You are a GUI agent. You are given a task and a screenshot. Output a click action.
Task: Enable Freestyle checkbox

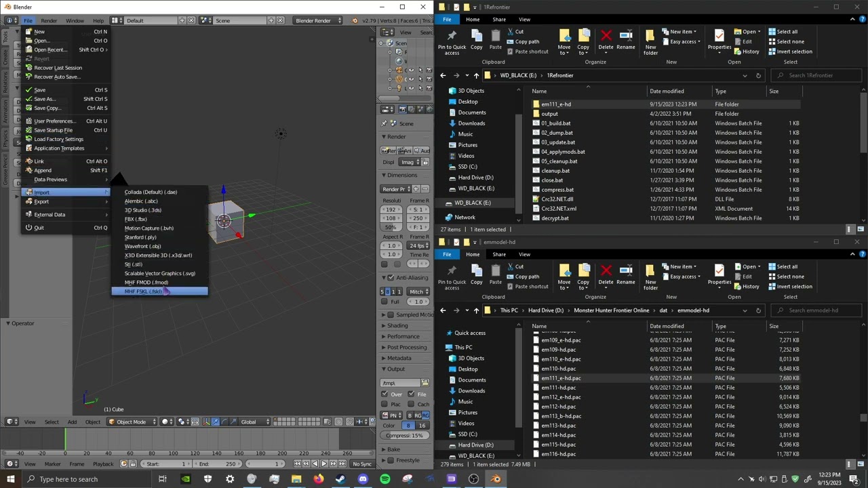tap(391, 460)
